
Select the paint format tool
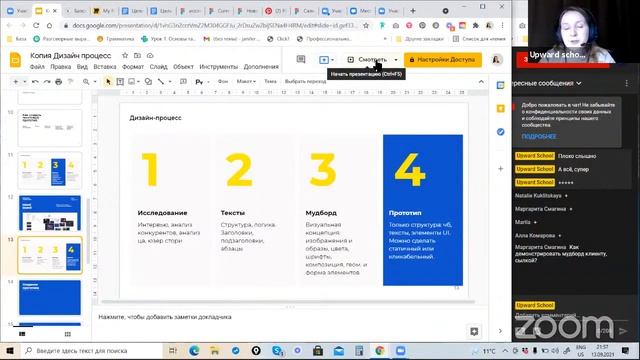point(70,82)
